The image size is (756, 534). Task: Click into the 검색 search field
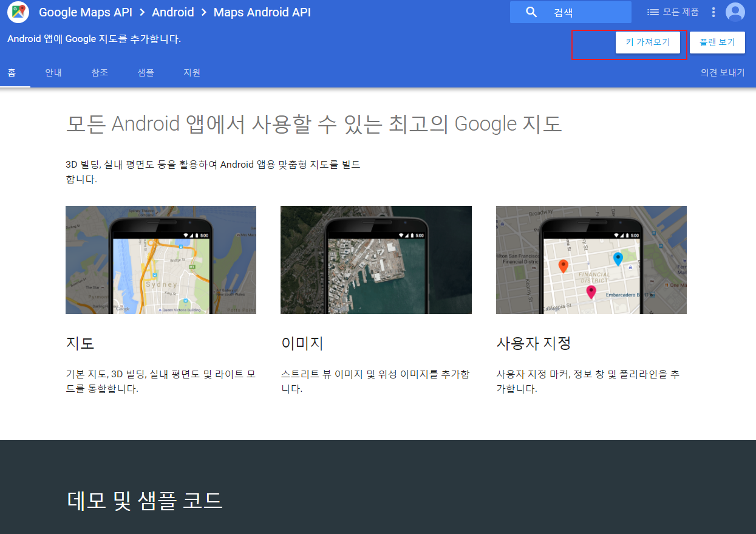[x=571, y=12]
